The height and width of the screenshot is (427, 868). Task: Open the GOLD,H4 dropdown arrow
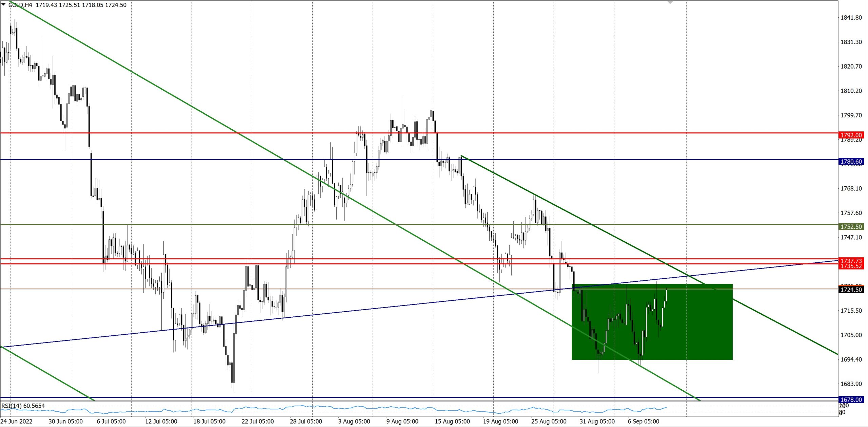[4, 5]
